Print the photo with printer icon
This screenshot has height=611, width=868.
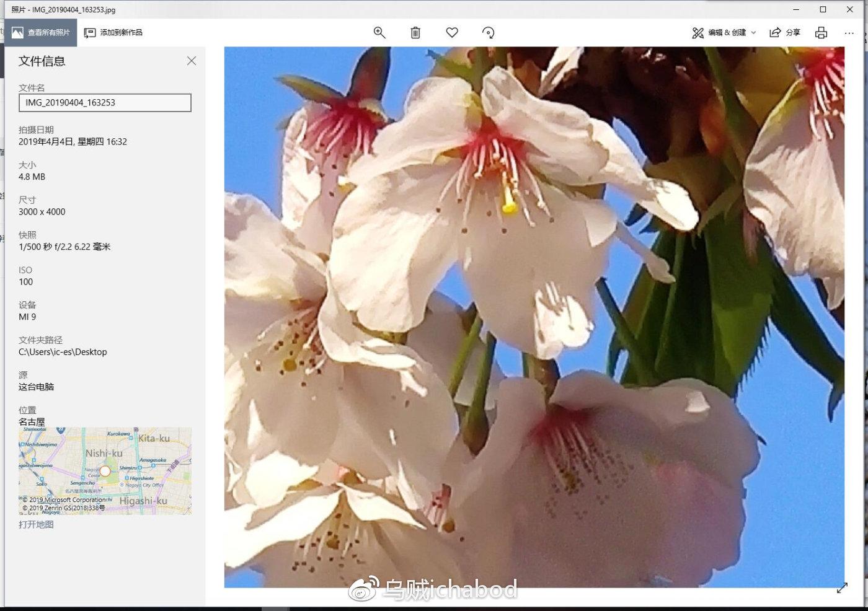coord(821,33)
